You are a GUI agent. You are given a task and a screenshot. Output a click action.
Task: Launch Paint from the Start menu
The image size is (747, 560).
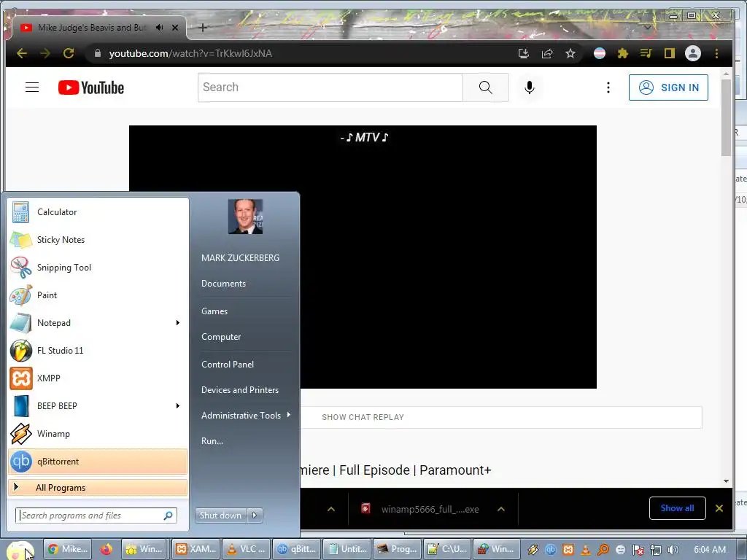coord(98,295)
